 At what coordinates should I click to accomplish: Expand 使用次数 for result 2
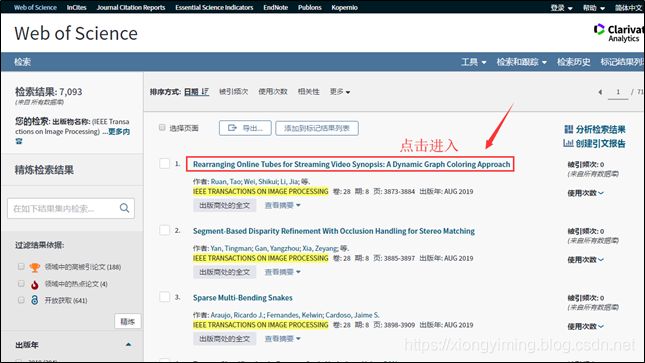tap(586, 260)
